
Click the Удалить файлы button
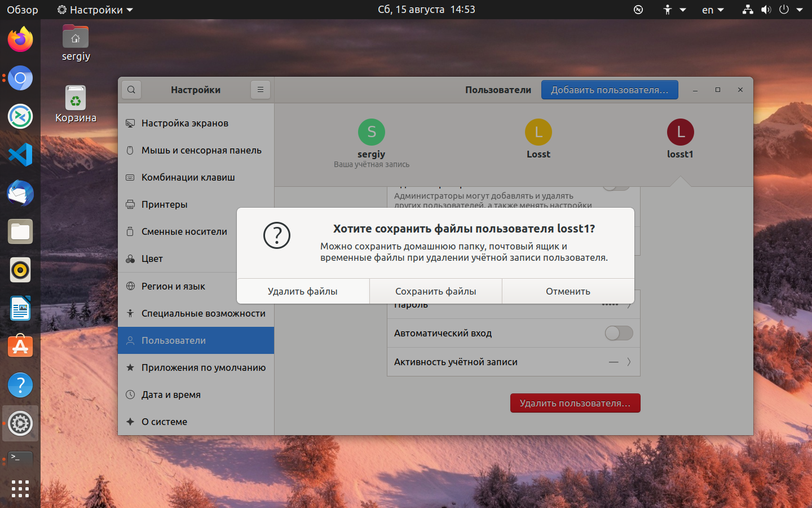[303, 291]
